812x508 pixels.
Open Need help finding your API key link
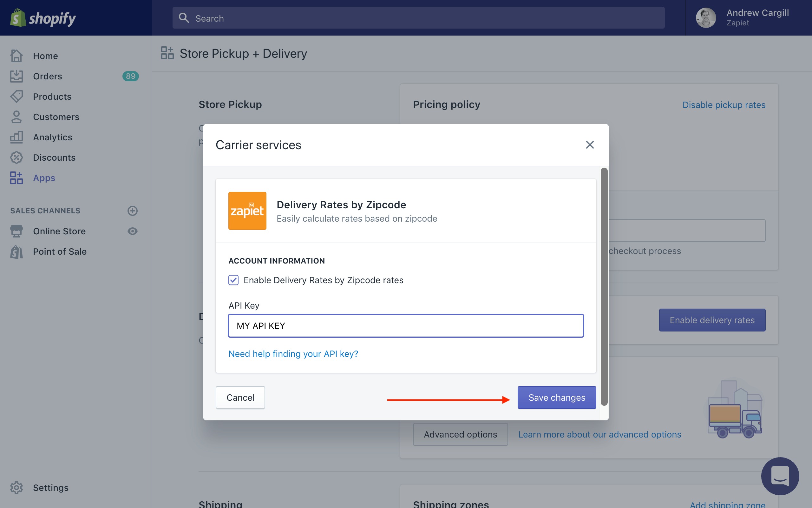point(293,354)
